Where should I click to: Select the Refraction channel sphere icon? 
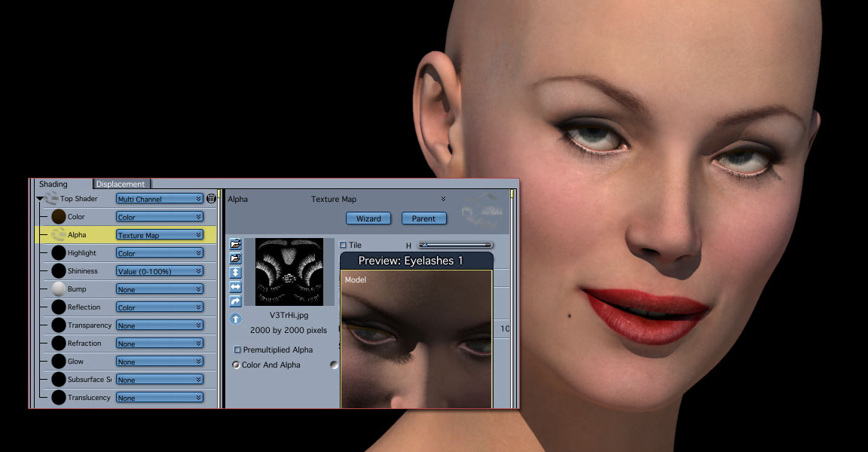pos(59,343)
